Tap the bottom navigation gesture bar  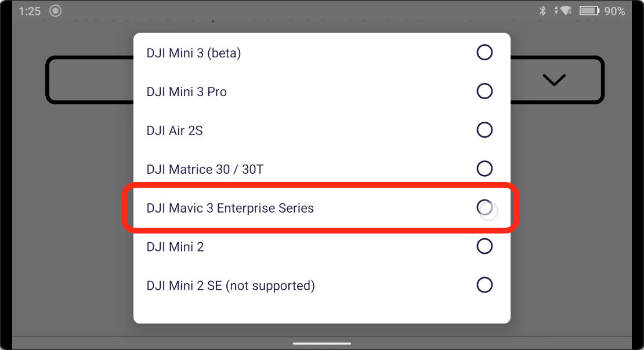(x=322, y=343)
